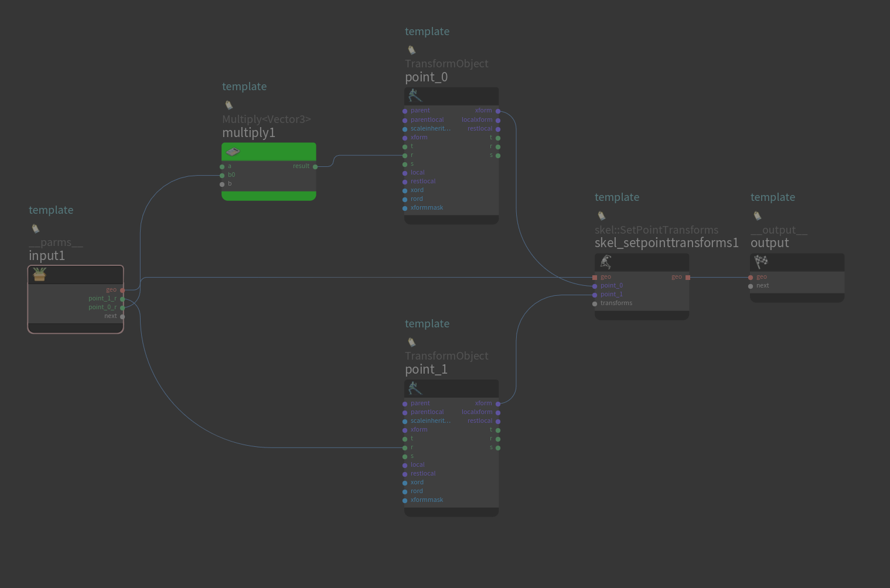This screenshot has width=890, height=588.
Task: Click the localxform output port on point_0
Action: 498,120
